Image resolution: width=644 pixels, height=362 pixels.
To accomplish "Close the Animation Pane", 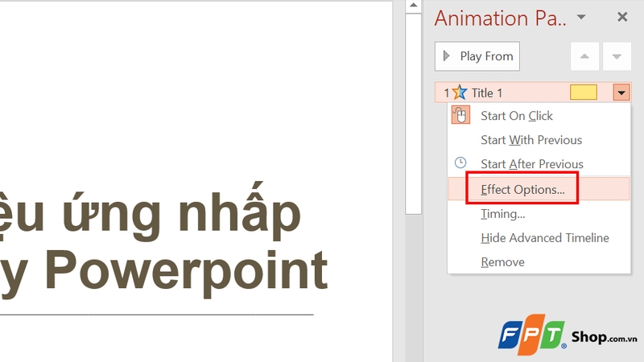I will pyautogui.click(x=622, y=17).
